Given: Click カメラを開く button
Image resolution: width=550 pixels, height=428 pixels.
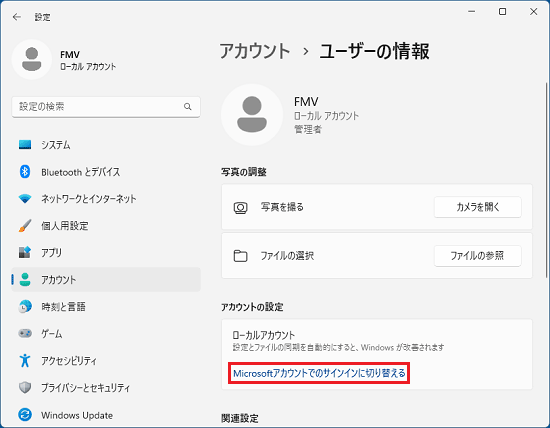Looking at the screenshot, I should pos(477,207).
